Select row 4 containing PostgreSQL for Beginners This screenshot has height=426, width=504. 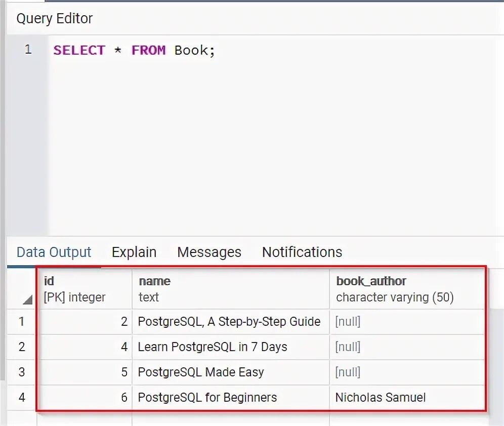pyautogui.click(x=21, y=398)
